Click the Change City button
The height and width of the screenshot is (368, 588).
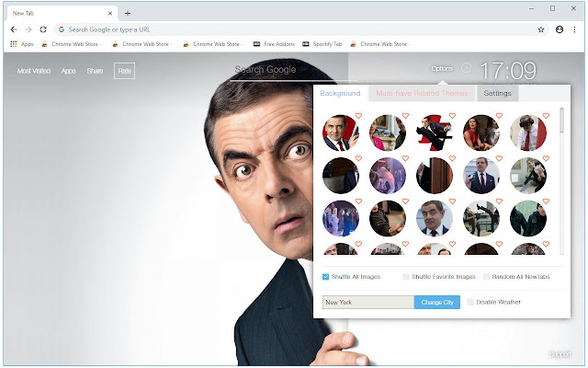437,303
